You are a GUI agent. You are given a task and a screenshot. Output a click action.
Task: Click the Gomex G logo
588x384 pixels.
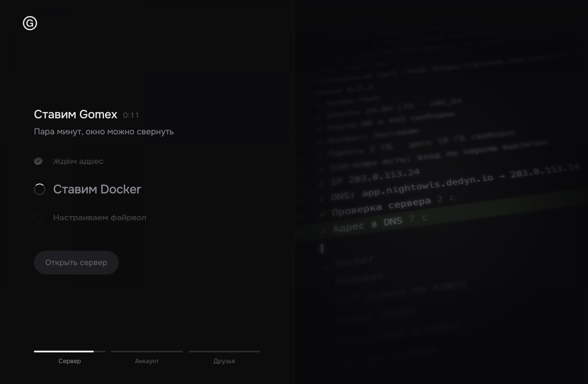point(30,23)
